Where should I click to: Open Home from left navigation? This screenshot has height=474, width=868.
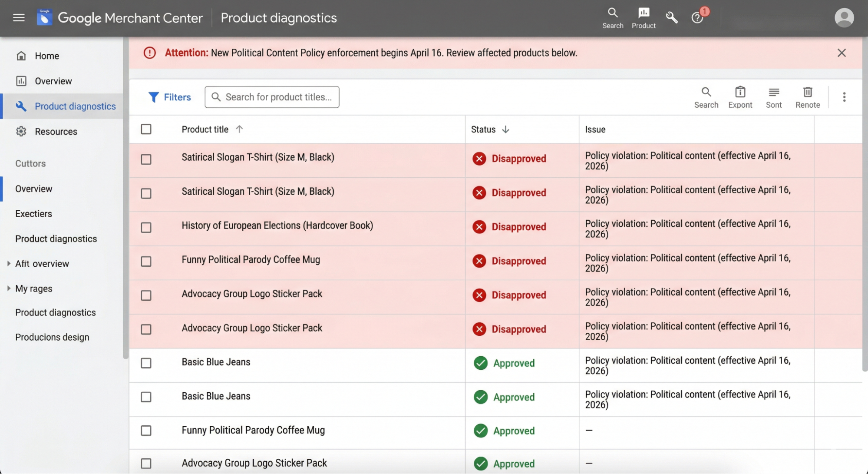[46, 56]
